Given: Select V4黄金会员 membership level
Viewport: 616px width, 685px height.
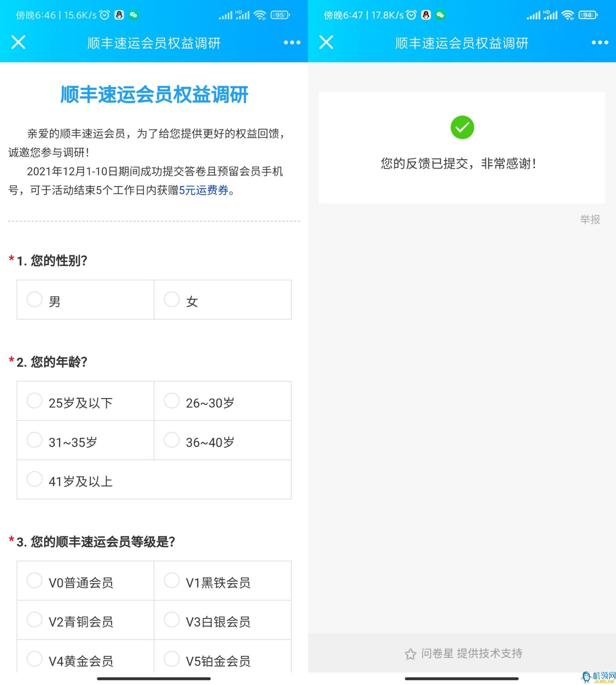Looking at the screenshot, I should pyautogui.click(x=85, y=656).
